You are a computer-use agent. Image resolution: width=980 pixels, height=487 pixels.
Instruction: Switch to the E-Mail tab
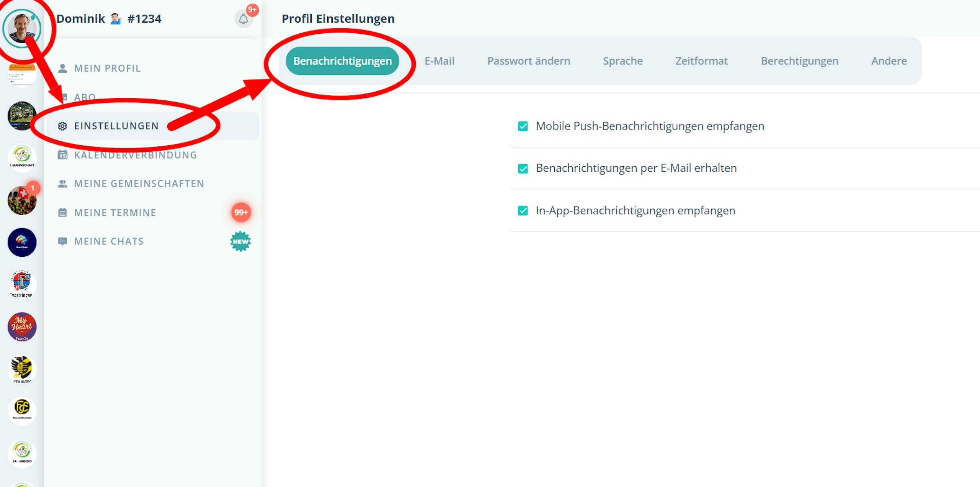439,61
